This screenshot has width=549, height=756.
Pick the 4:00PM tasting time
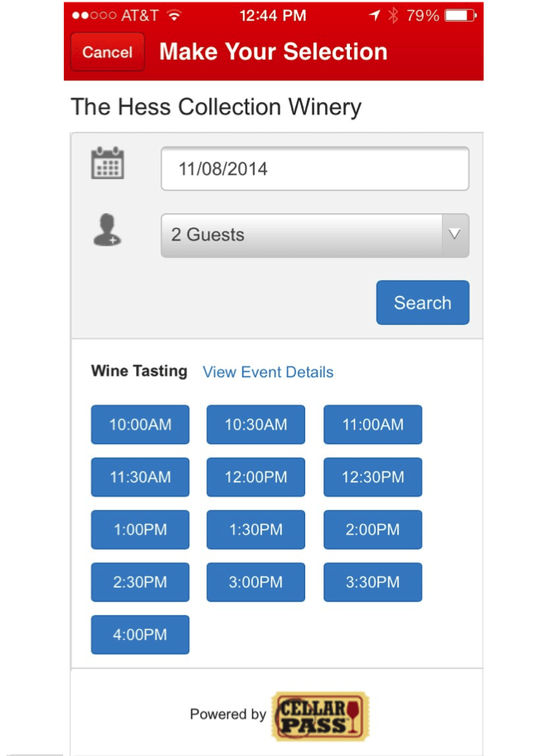coord(140,634)
